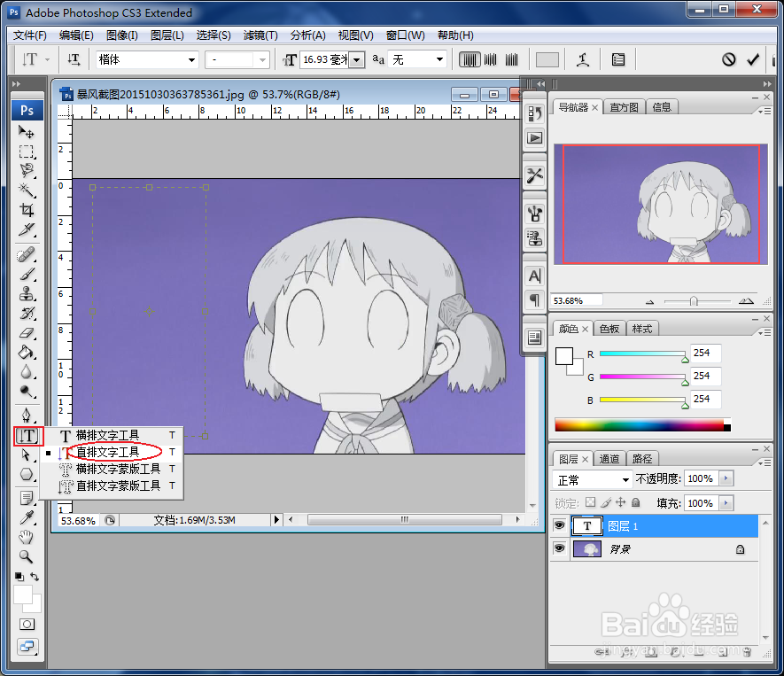Select the Slice tool
This screenshot has height=676, width=784.
tap(27, 229)
